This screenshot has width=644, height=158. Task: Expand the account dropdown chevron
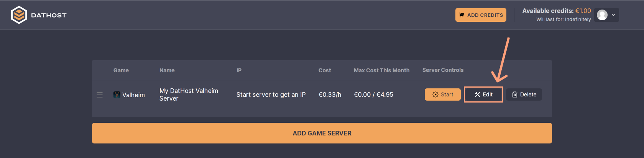point(613,15)
